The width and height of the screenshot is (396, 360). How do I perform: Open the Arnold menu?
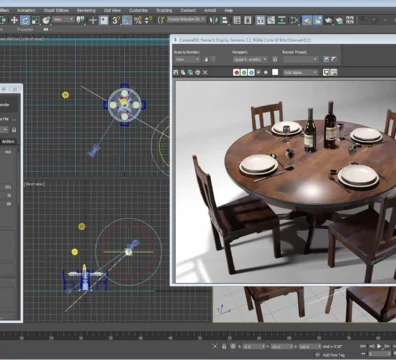[210, 10]
